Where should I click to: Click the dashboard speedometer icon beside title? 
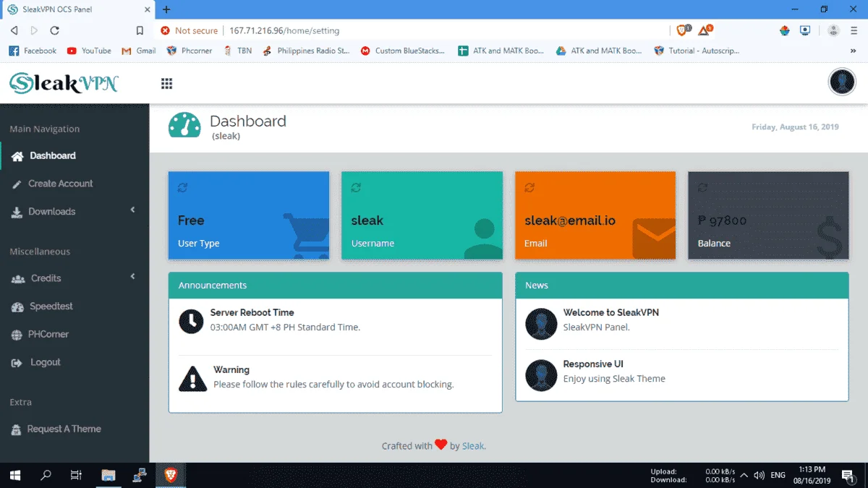[184, 125]
